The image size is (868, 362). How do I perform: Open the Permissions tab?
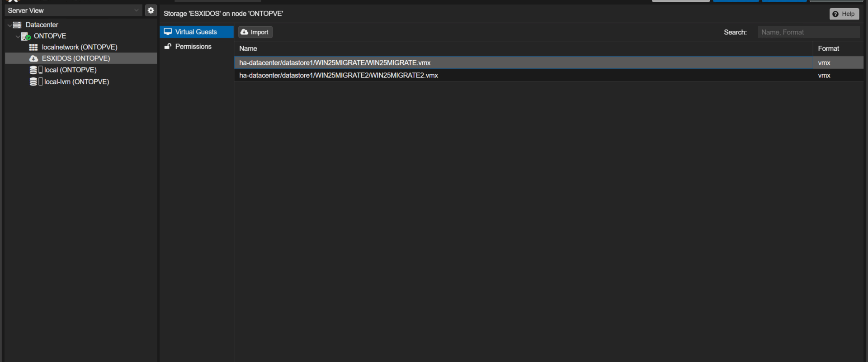pos(197,46)
